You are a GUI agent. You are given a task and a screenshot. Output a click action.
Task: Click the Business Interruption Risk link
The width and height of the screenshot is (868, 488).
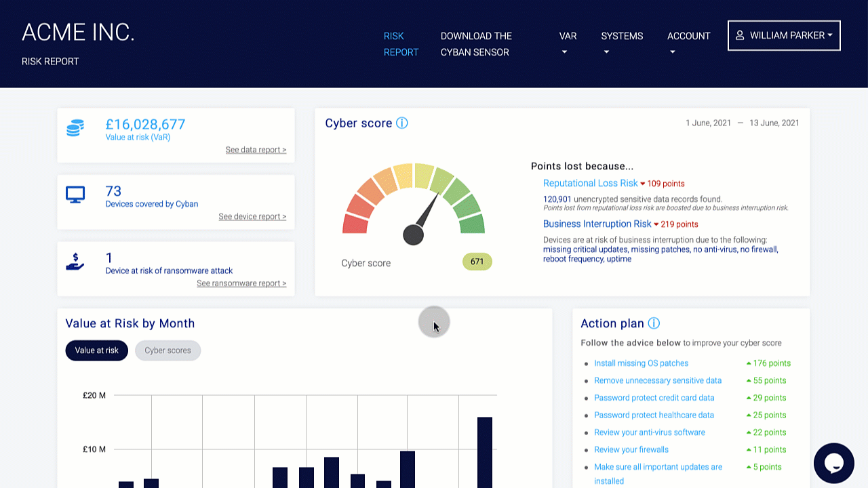[597, 224]
